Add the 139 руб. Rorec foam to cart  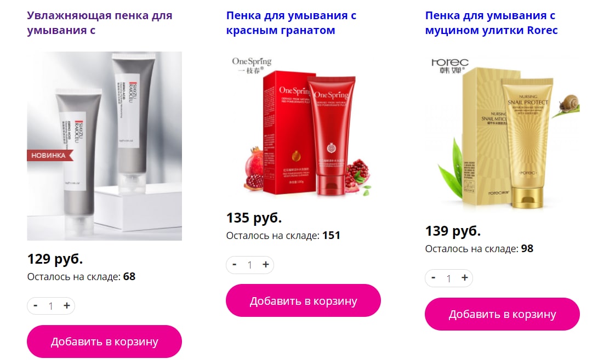point(502,314)
